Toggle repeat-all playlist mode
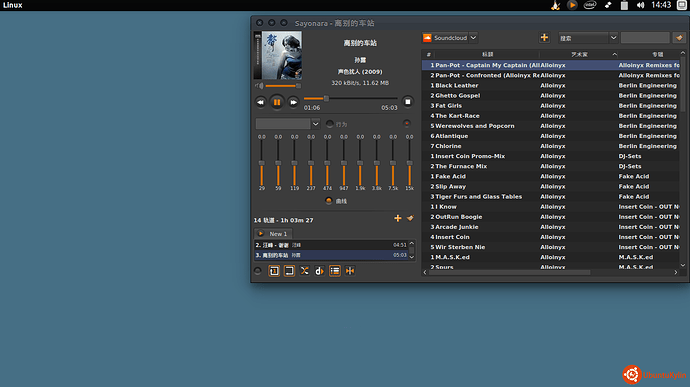 [289, 271]
